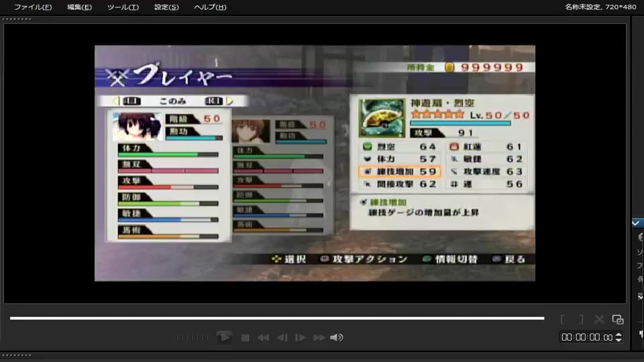Open the ツール(T) menu
The image size is (644, 362).
pos(123,7)
